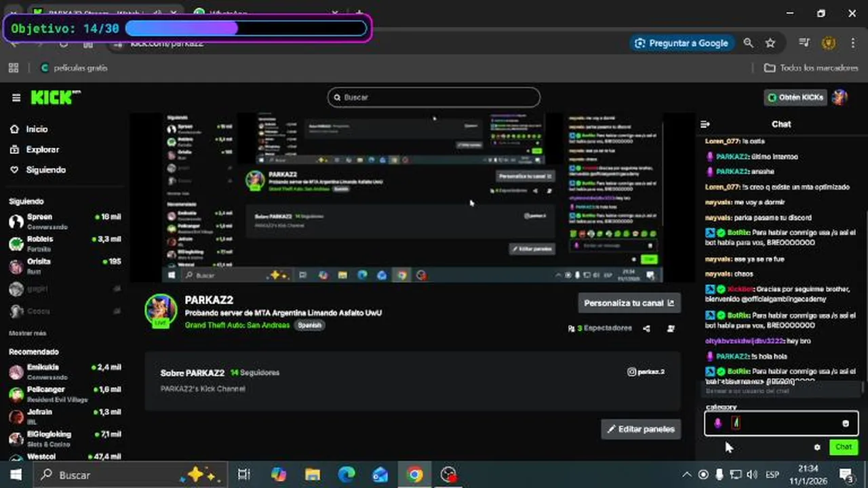Open Chrome media control icon
The image size is (868, 488).
(805, 43)
